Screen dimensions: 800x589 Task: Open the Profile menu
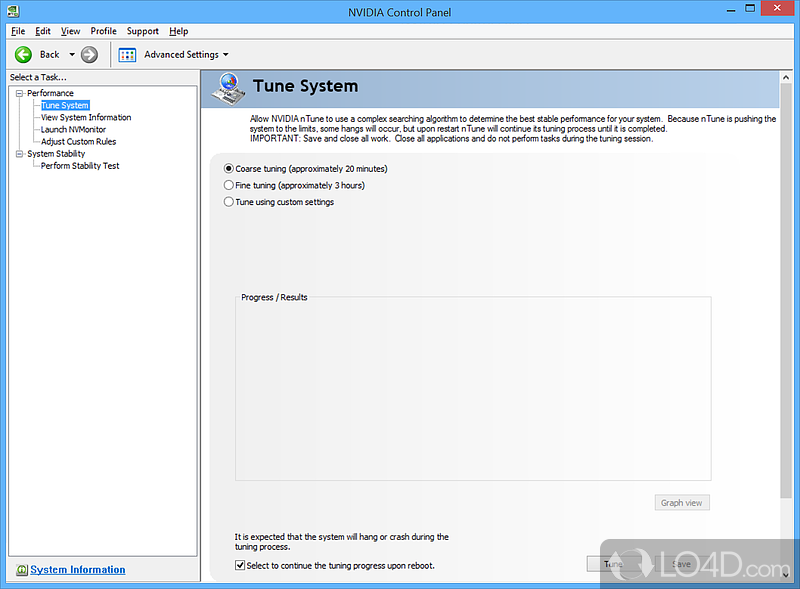point(104,31)
